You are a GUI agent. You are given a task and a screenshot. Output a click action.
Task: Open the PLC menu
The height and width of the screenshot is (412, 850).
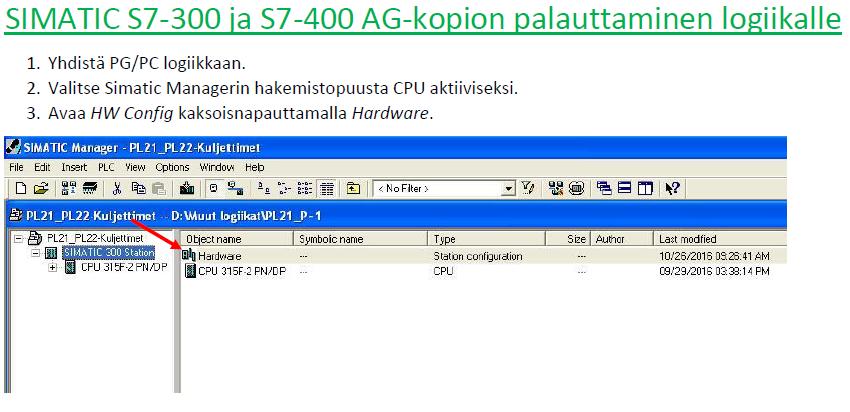[x=106, y=167]
